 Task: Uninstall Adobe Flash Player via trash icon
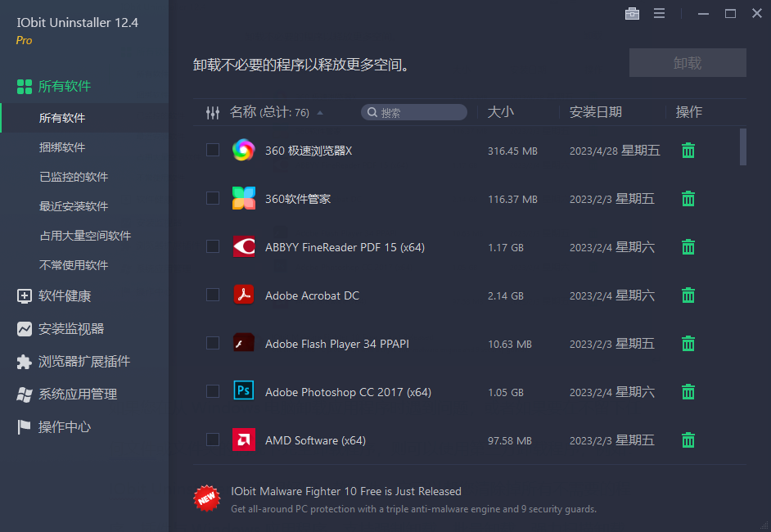point(688,343)
